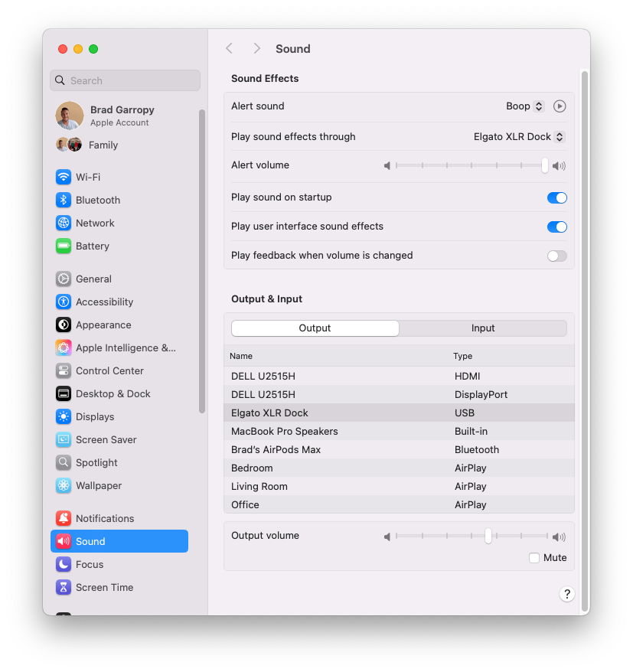This screenshot has height=672, width=633.
Task: Open the Focus moon icon
Action: tap(64, 564)
